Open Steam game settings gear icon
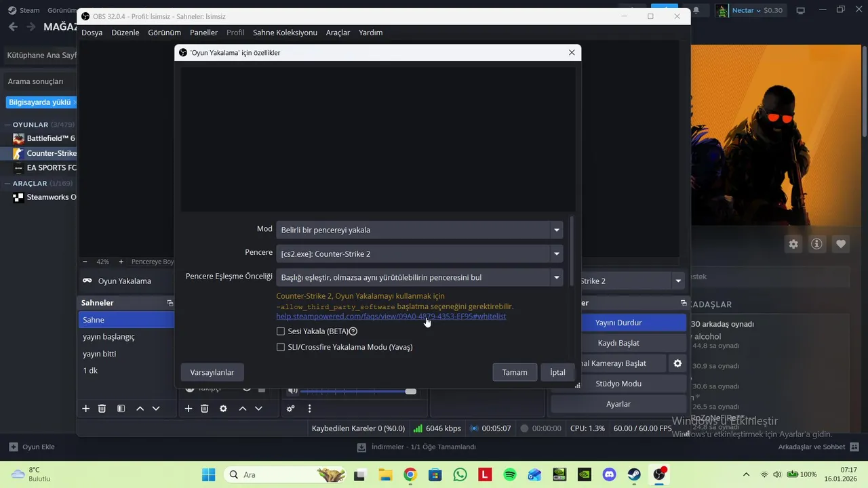 pyautogui.click(x=793, y=244)
